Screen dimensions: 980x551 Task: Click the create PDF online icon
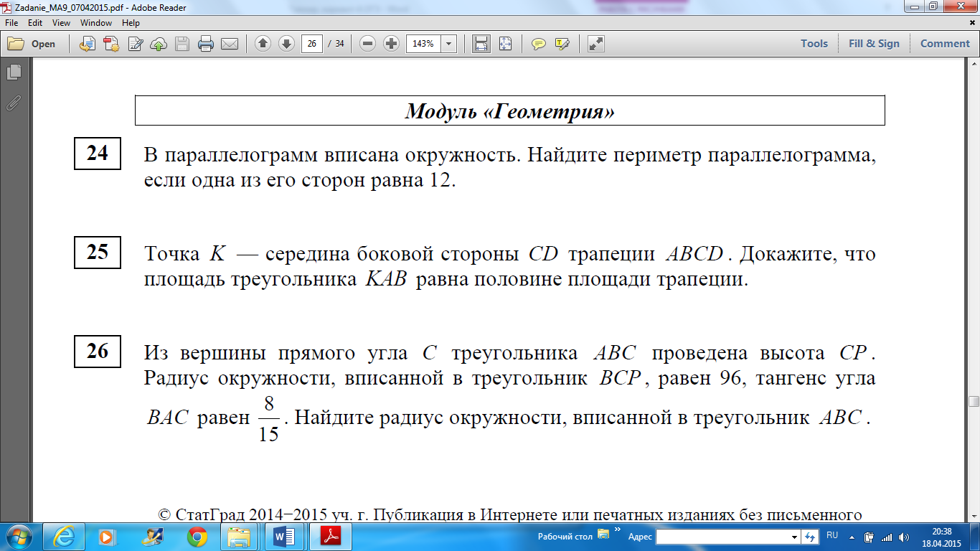click(x=111, y=44)
